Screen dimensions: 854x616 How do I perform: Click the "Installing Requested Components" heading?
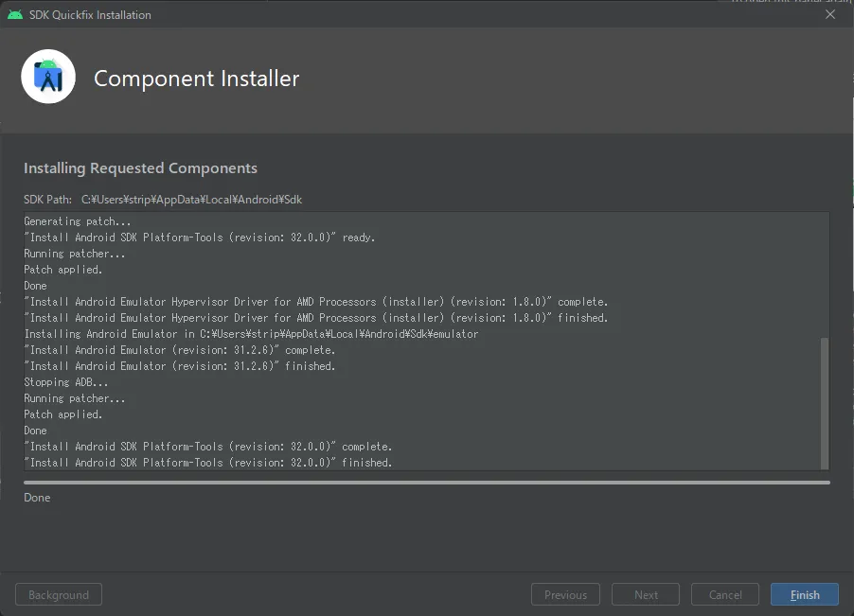pyautogui.click(x=140, y=168)
